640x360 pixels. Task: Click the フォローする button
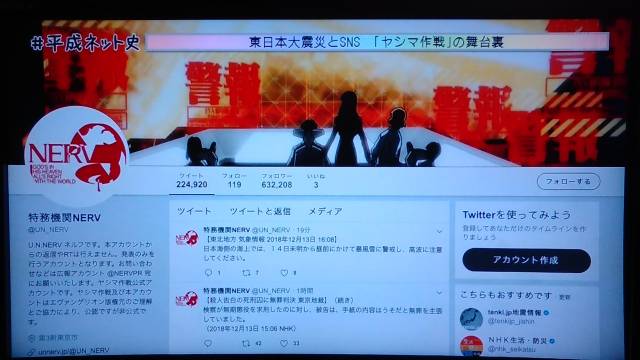pos(569,181)
